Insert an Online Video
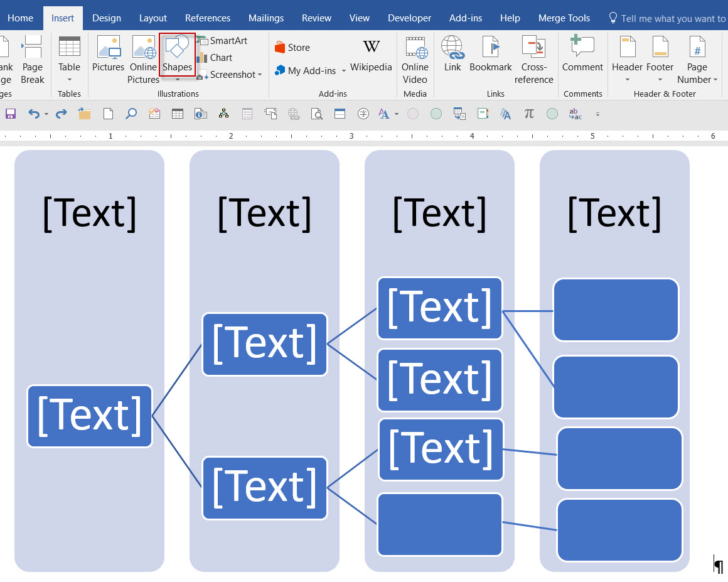Viewport: 728px width, 582px height. (x=415, y=60)
